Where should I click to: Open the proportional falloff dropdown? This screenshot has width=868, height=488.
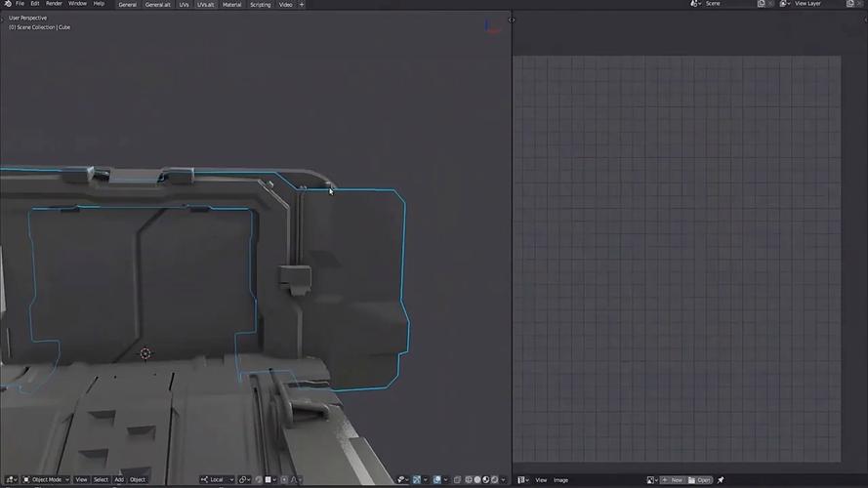[x=296, y=479]
